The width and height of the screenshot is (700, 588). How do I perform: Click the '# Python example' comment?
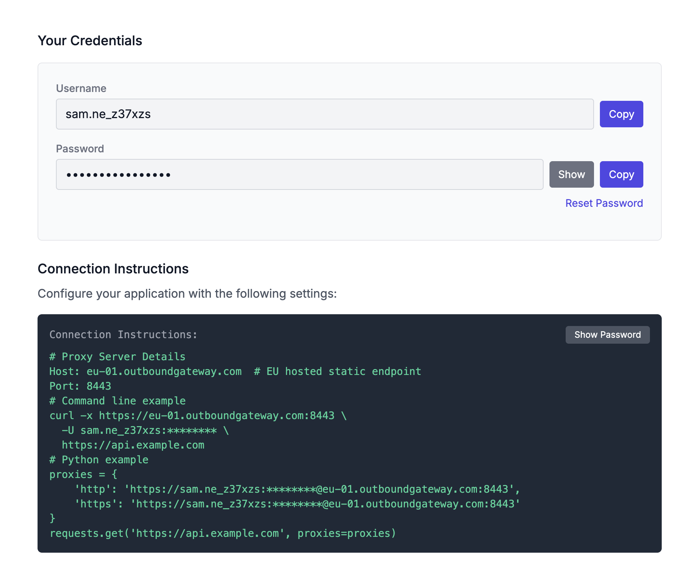(x=99, y=460)
